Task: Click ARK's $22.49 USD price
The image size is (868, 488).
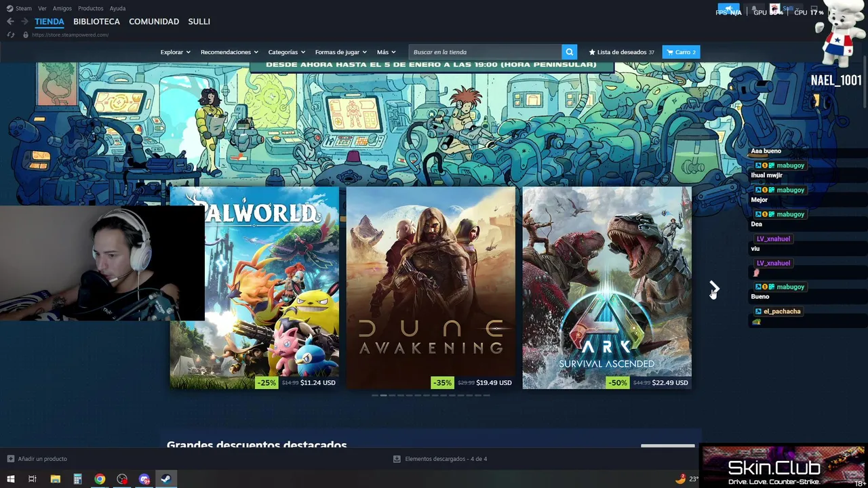Action: click(x=670, y=382)
